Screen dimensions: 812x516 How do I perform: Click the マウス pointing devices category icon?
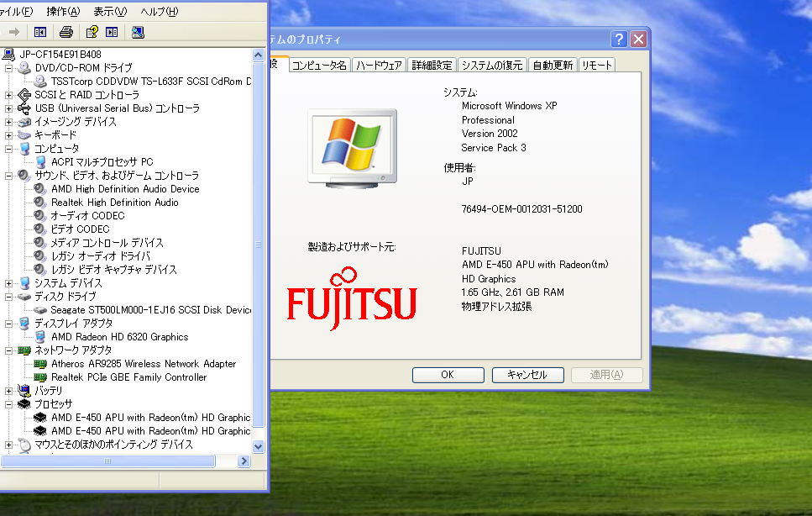(24, 445)
